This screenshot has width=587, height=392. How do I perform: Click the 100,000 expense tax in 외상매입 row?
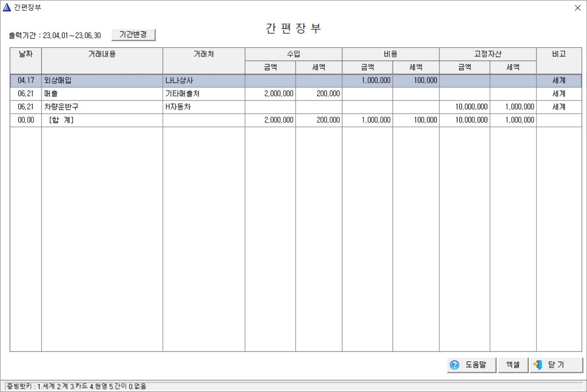coord(416,80)
